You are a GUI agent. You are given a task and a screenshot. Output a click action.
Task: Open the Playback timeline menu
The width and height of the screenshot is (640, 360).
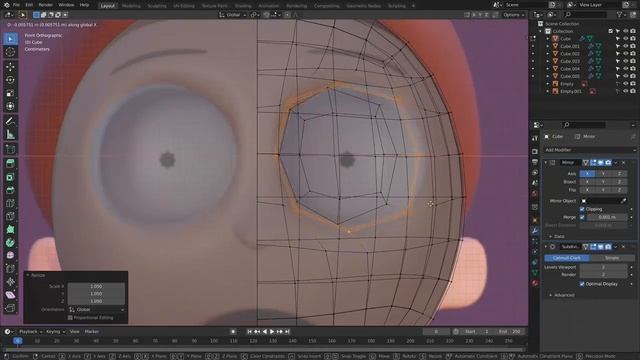[31, 331]
